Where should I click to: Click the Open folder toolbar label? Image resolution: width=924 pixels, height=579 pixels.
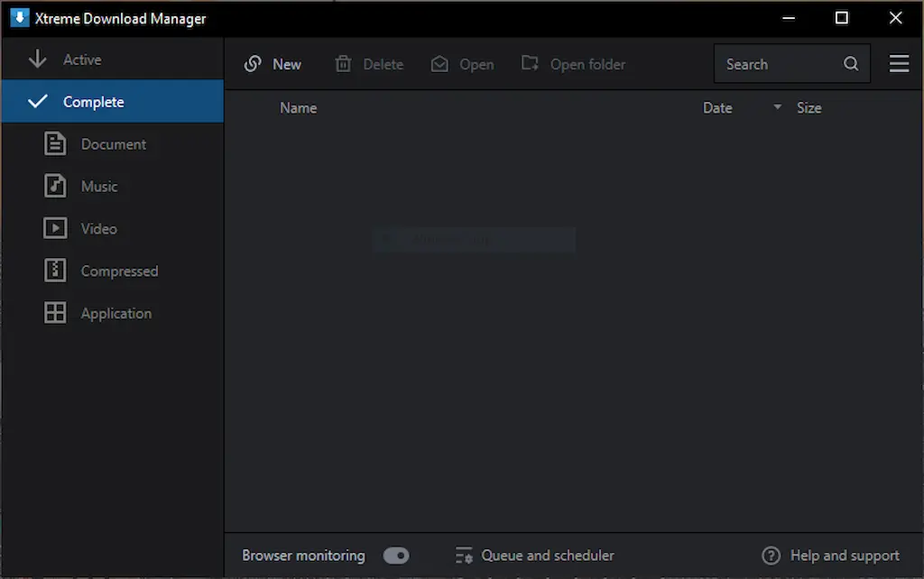(x=587, y=65)
